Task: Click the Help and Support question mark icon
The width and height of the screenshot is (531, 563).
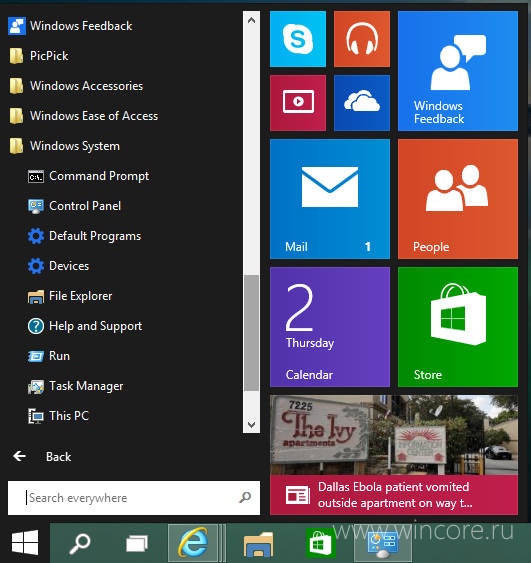Action: tap(36, 326)
